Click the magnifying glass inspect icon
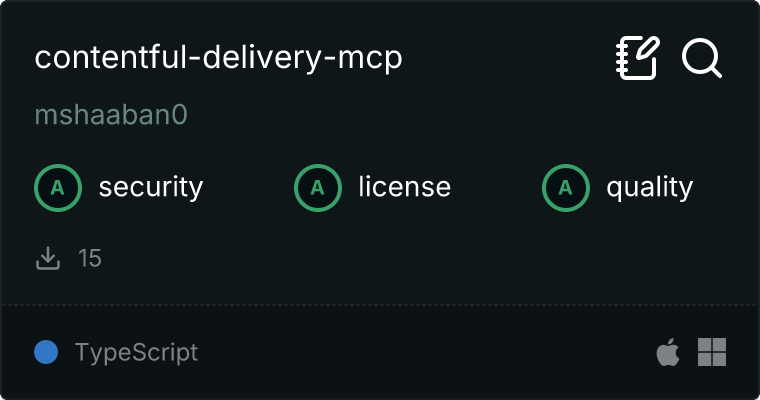The height and width of the screenshot is (400, 760). (702, 58)
